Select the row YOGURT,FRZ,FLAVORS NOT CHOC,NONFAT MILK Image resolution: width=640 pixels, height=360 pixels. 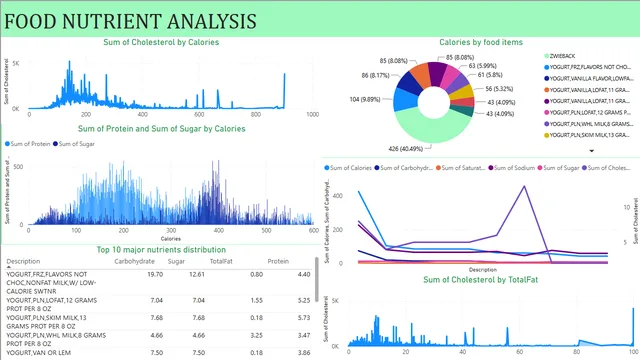(x=158, y=282)
